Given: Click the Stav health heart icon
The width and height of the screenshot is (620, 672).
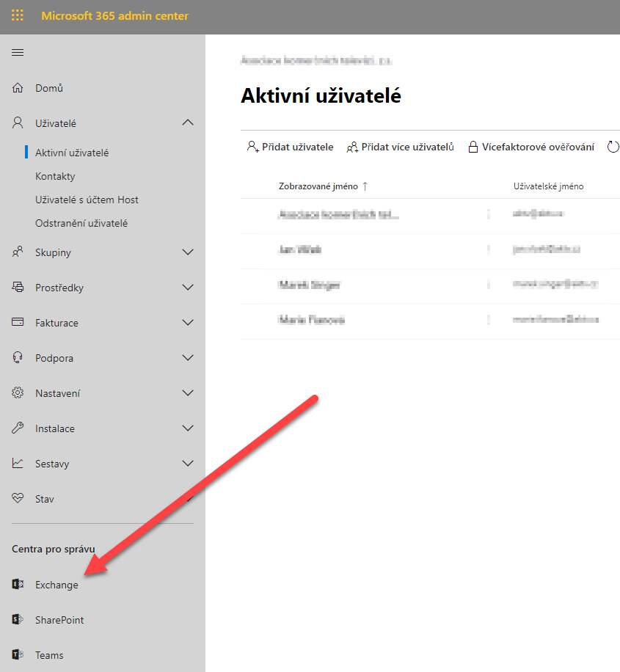Looking at the screenshot, I should pyautogui.click(x=18, y=498).
